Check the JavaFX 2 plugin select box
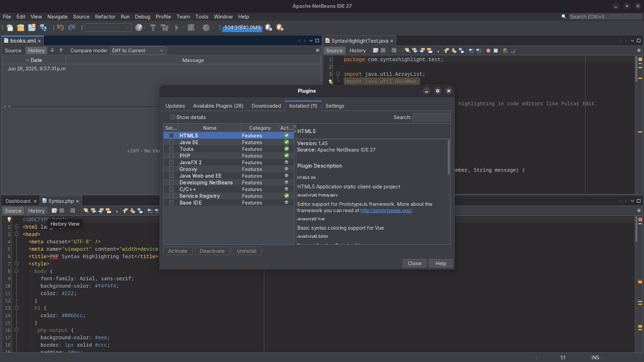 click(x=172, y=162)
